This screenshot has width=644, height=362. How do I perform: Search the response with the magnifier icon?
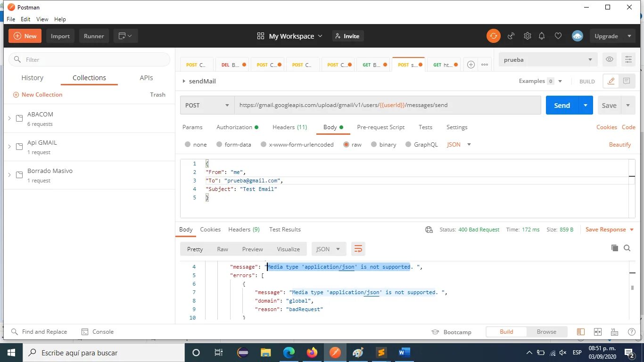pos(627,248)
